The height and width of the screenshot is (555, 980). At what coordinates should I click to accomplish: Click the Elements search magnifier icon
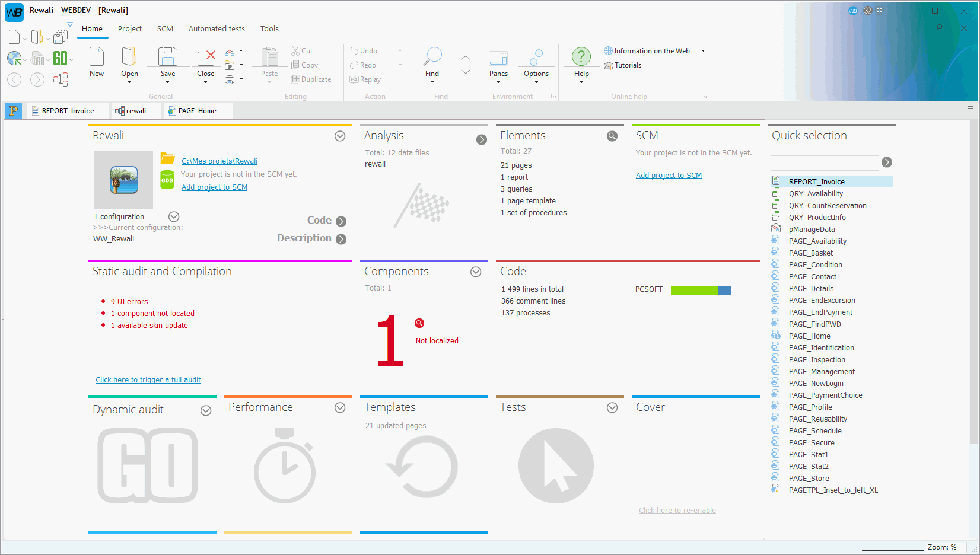(612, 136)
